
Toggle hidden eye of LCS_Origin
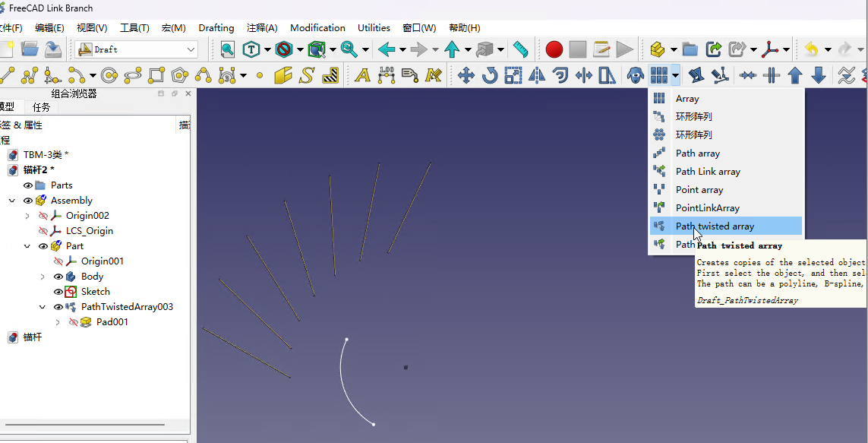[43, 231]
